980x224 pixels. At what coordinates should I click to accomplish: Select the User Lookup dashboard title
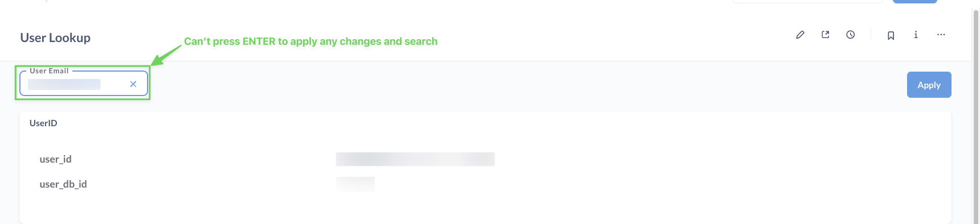click(55, 38)
